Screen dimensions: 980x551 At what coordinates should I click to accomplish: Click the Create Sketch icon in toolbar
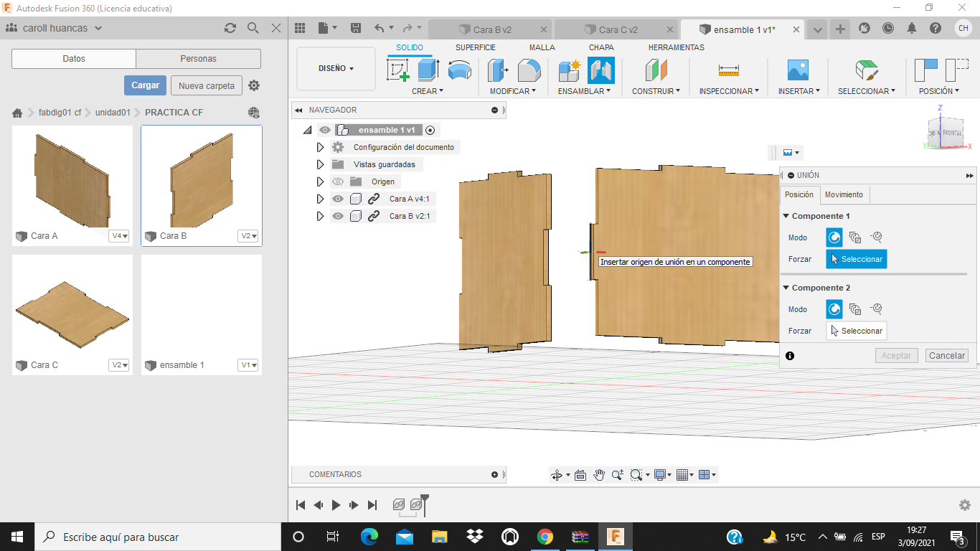398,70
